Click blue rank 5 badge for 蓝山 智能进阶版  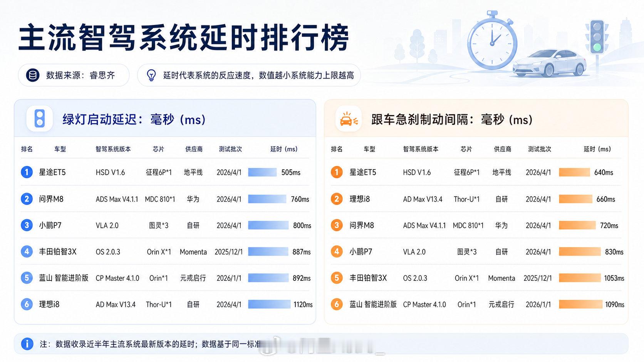(x=27, y=278)
